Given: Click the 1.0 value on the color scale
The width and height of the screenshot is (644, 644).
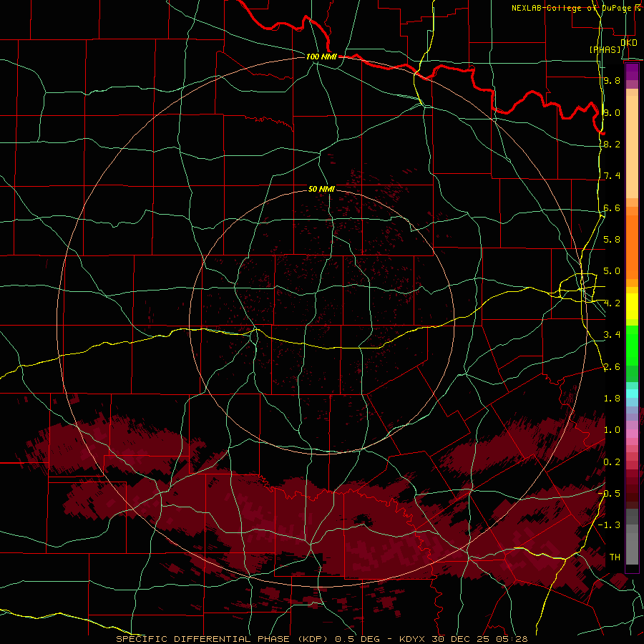Looking at the screenshot, I should point(612,429).
